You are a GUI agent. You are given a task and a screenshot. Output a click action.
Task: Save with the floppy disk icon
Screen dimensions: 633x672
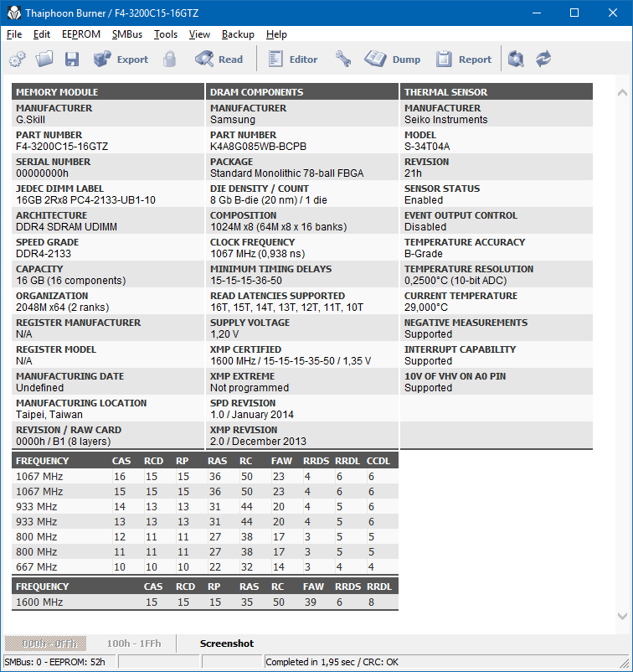pos(72,59)
